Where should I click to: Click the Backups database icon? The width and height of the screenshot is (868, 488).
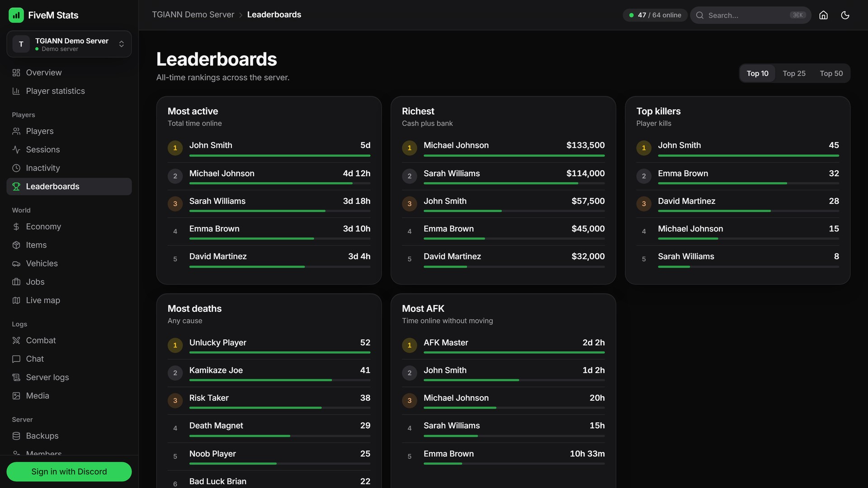(x=16, y=436)
